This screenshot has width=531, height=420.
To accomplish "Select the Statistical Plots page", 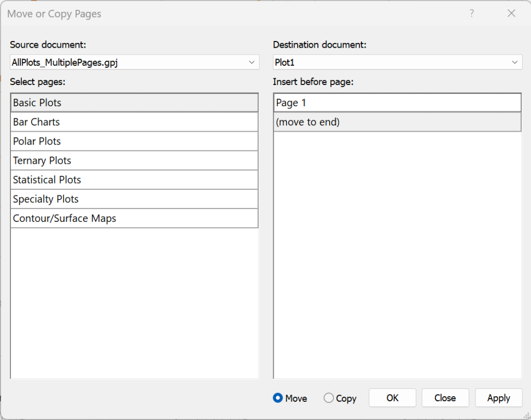I will 134,180.
